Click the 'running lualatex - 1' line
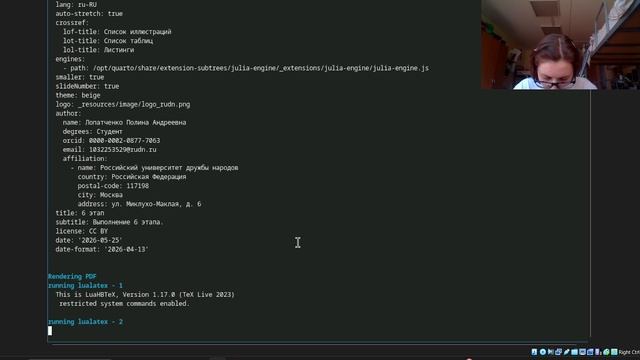Screen dimensions: 640x360 click(85, 285)
